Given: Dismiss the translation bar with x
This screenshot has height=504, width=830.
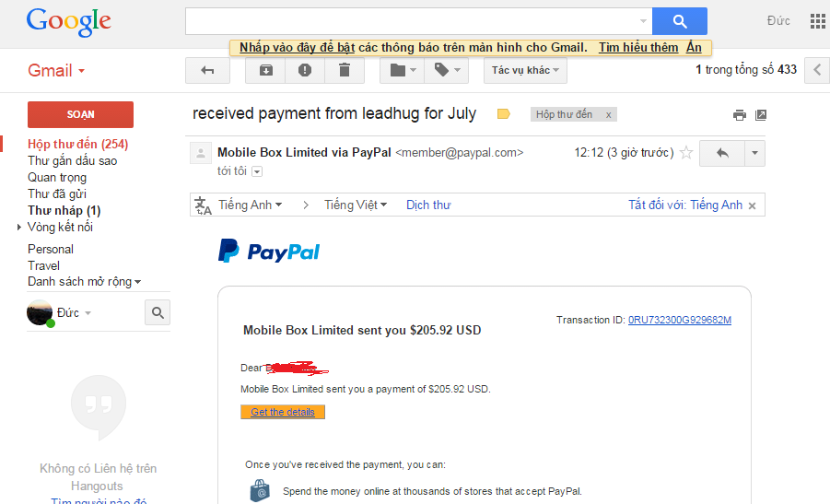Looking at the screenshot, I should point(752,206).
